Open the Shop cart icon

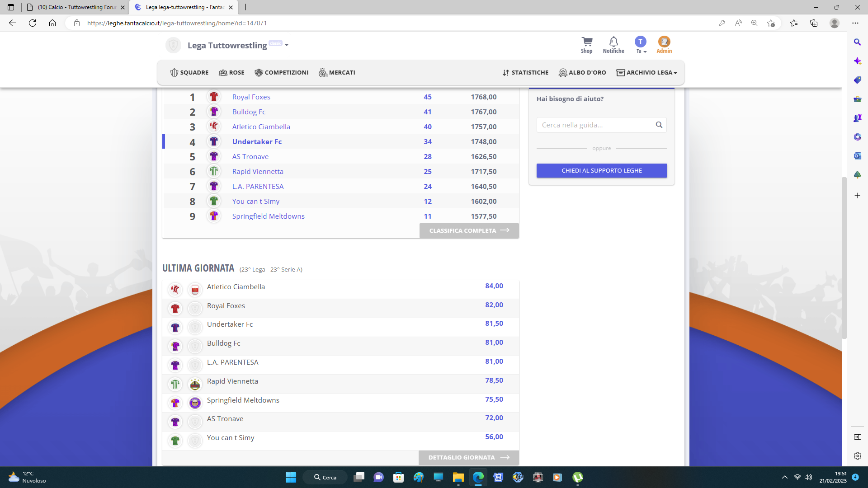[586, 42]
